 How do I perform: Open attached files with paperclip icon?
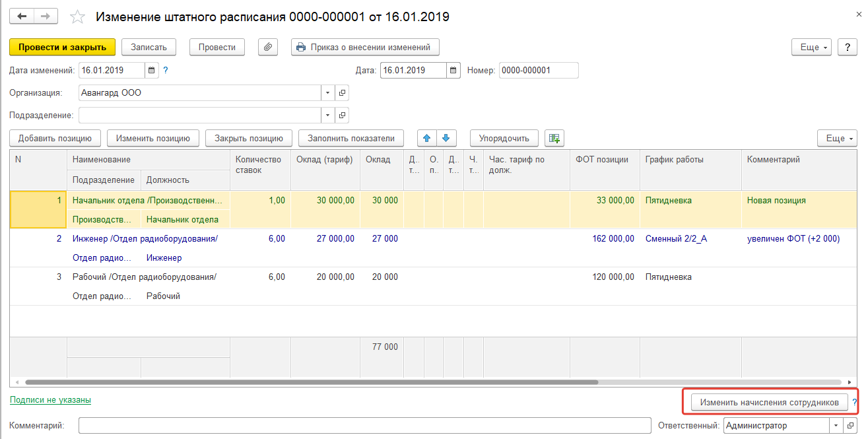(267, 47)
